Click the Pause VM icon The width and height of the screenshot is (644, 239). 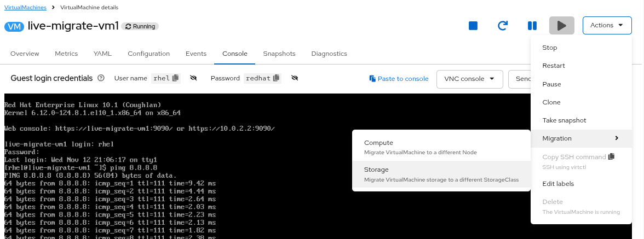pyautogui.click(x=532, y=26)
